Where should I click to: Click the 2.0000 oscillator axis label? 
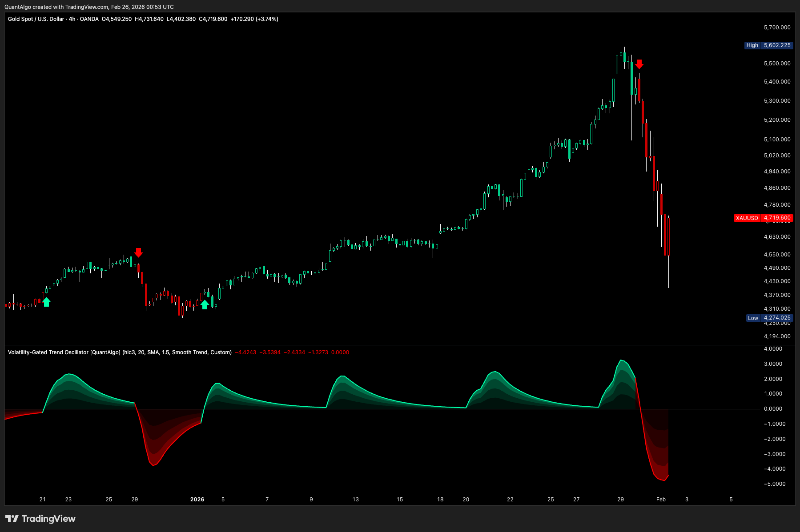[773, 379]
